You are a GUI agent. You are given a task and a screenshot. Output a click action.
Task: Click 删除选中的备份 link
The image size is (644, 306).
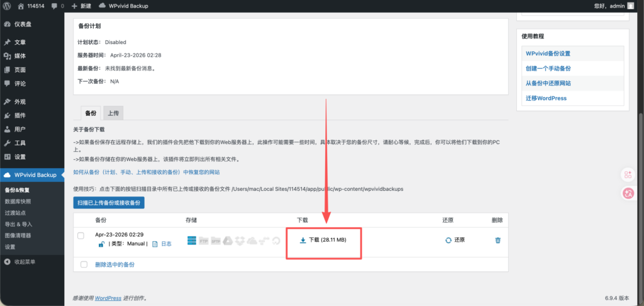coord(114,264)
